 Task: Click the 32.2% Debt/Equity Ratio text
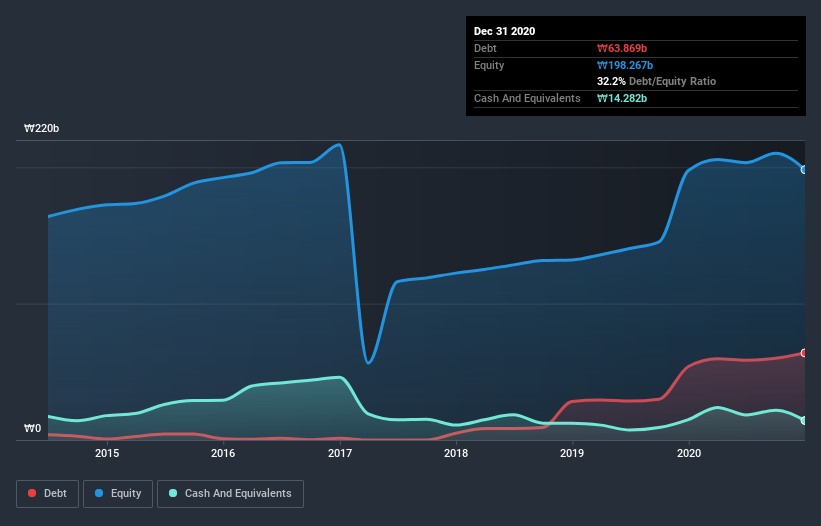coord(657,81)
